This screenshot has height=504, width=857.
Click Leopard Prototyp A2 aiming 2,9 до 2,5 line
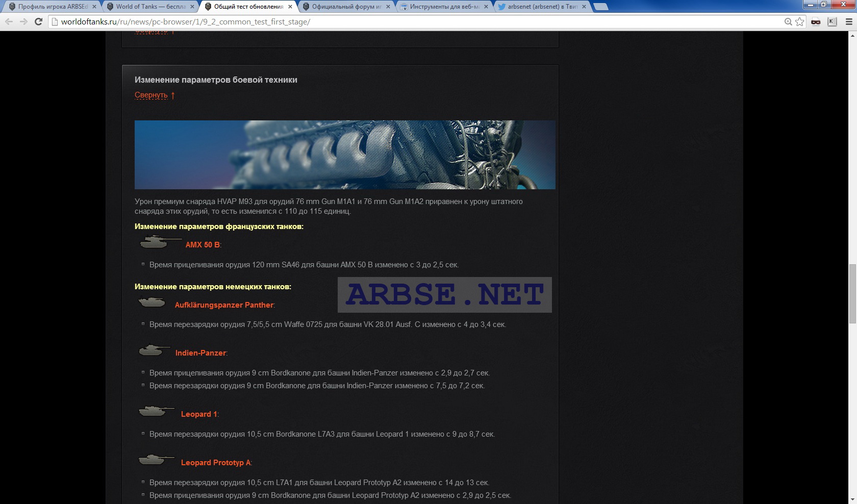tap(330, 495)
